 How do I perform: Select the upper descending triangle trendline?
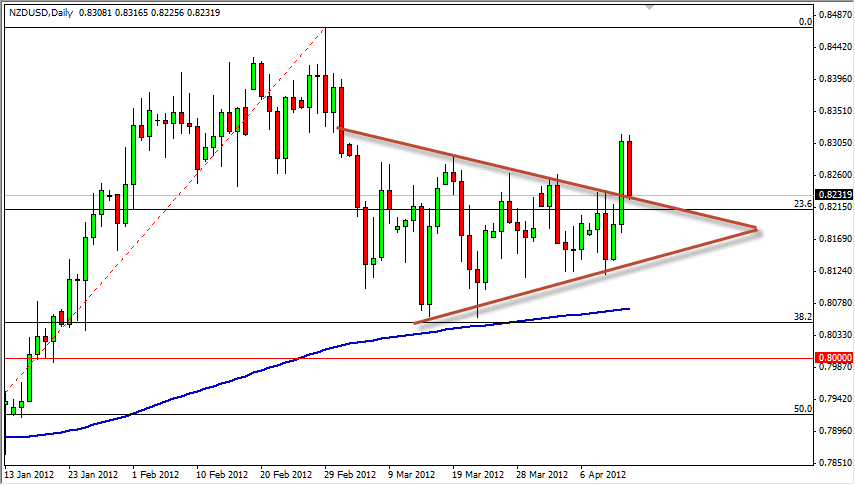[x=500, y=165]
